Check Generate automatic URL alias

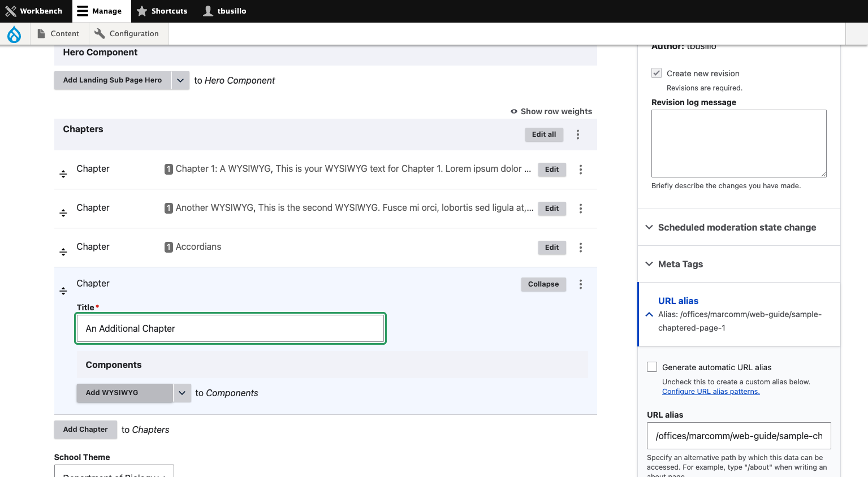tap(652, 367)
